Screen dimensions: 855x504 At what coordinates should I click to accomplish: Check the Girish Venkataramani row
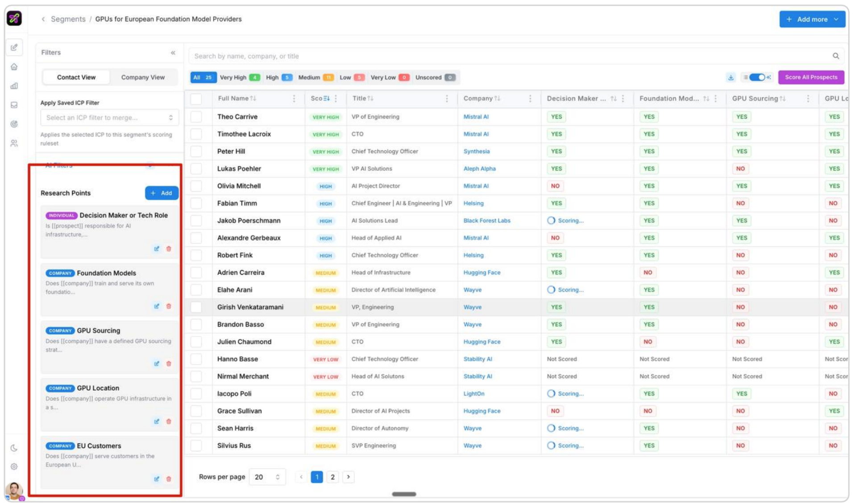pyautogui.click(x=196, y=307)
